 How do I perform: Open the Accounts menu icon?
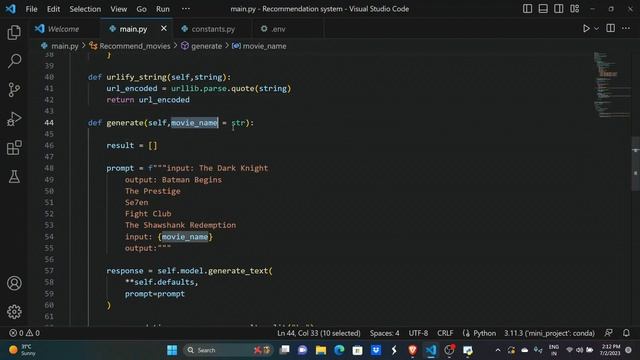pyautogui.click(x=14, y=283)
